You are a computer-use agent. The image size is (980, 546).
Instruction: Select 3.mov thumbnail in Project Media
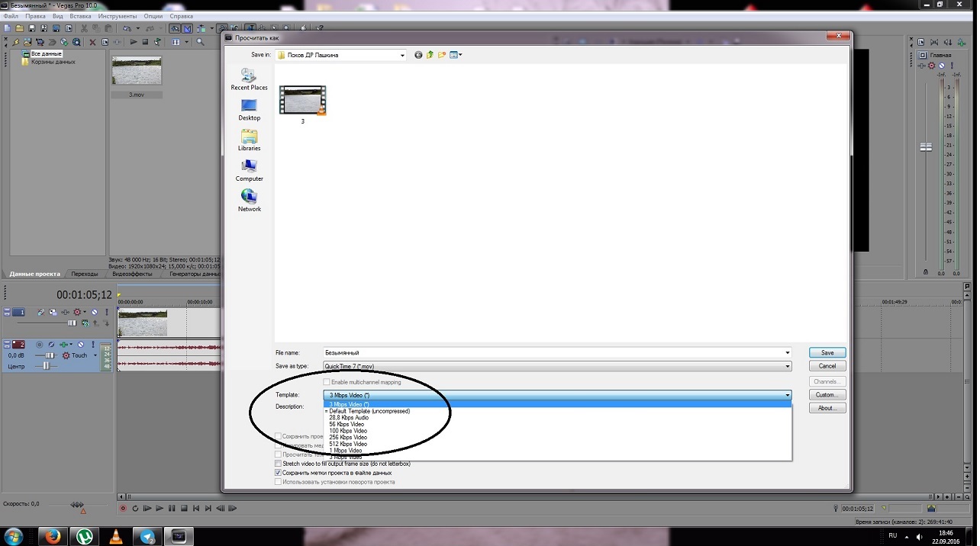click(x=137, y=70)
